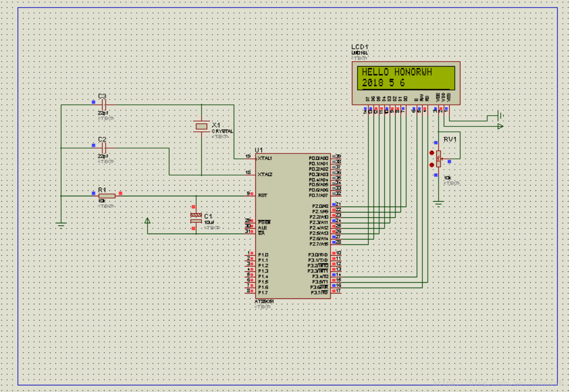Click the ground terminal left of R1
This screenshot has height=392, width=569.
click(x=61, y=224)
